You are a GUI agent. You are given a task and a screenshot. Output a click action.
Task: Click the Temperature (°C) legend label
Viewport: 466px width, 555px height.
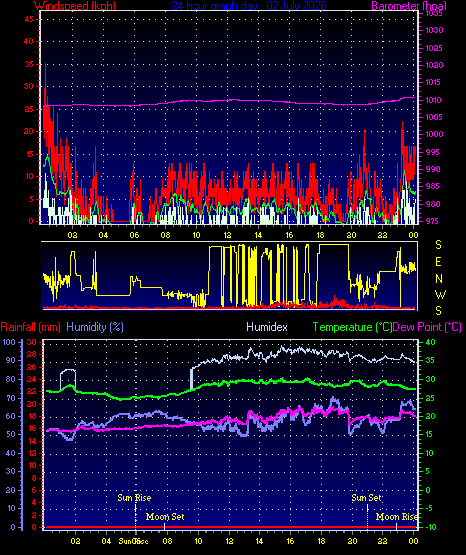click(x=352, y=327)
